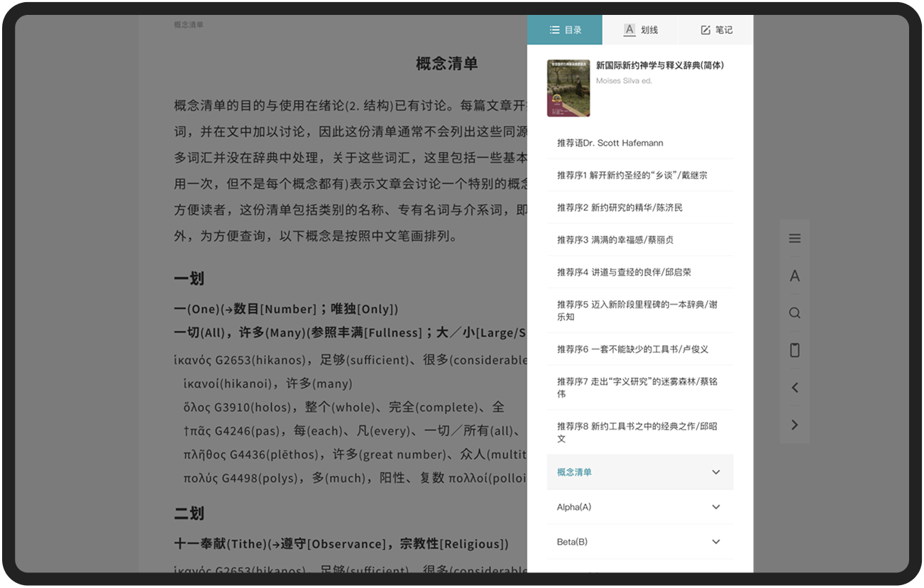Image resolution: width=924 pixels, height=588 pixels.
Task: Click the book cover thumbnail
Action: (568, 88)
